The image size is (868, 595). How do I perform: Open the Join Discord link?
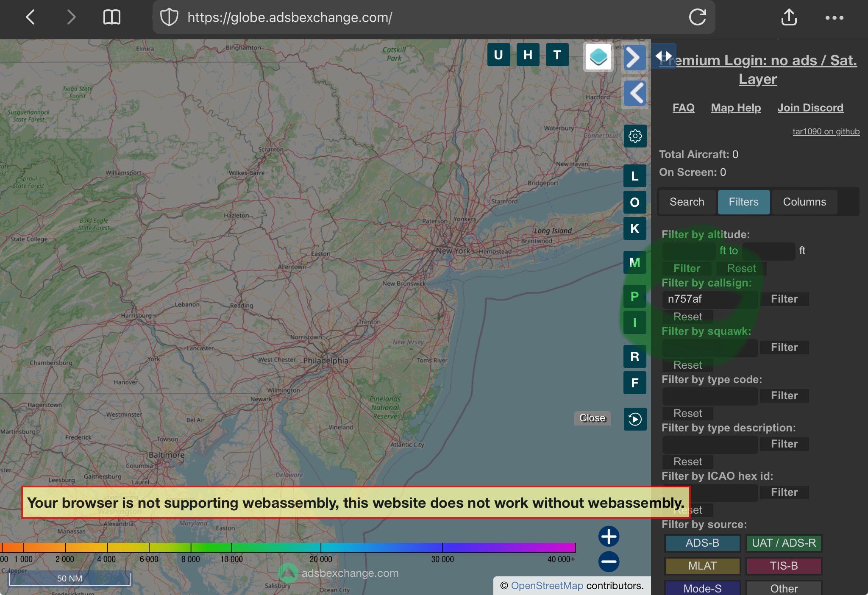[x=810, y=108]
